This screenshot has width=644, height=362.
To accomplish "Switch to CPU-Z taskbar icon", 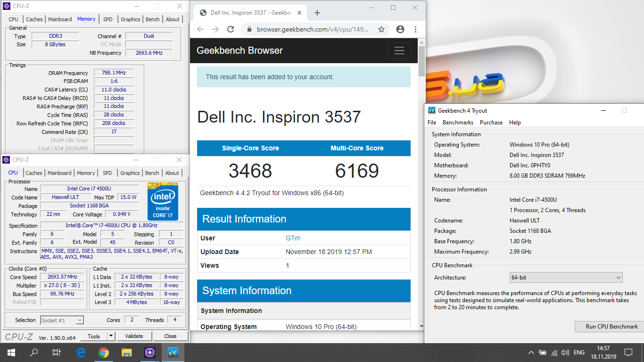I will coord(149,353).
